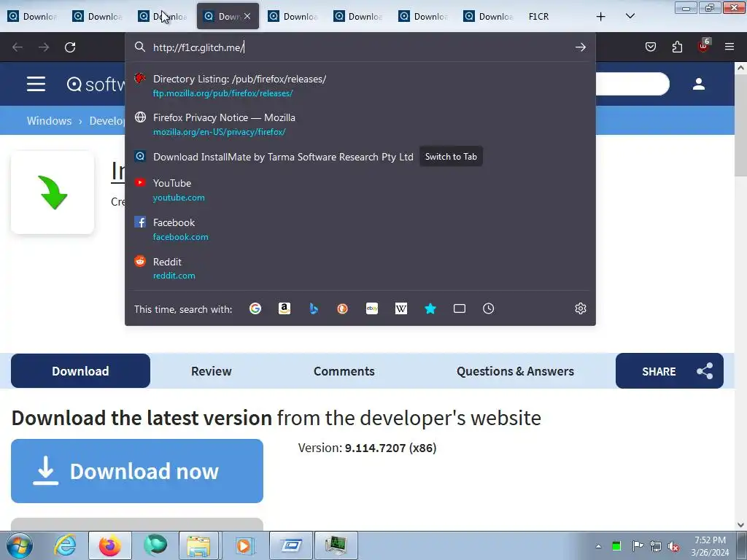Click the Windows breadcrumb link
747x560 pixels.
tap(49, 120)
